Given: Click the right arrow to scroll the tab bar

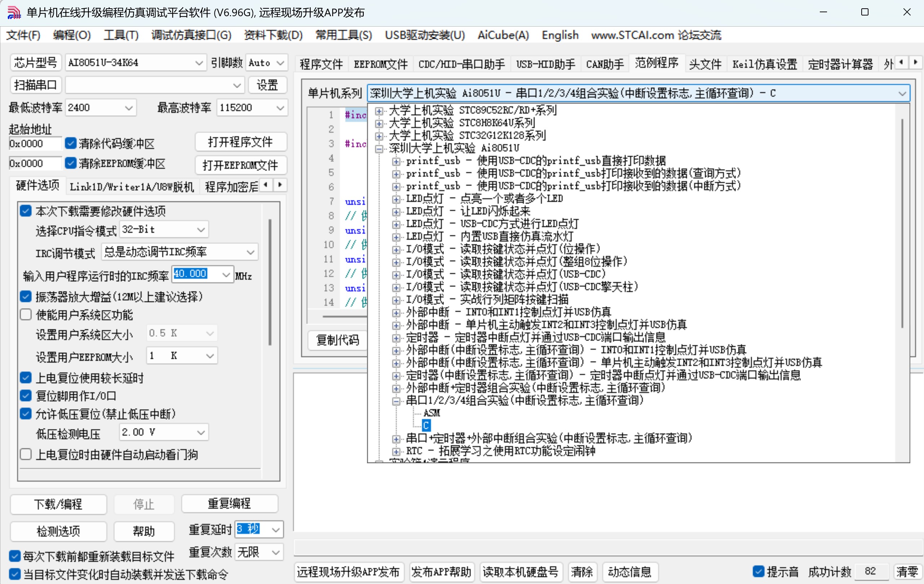Looking at the screenshot, I should click(916, 62).
